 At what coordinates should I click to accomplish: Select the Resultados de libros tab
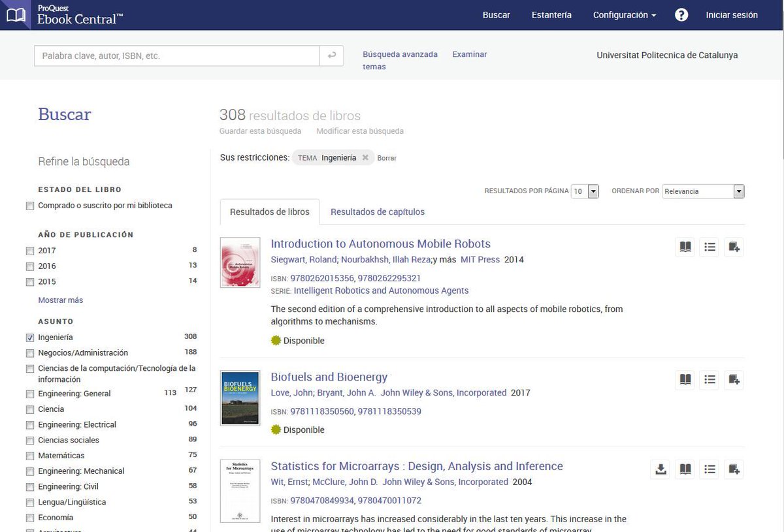pos(270,212)
